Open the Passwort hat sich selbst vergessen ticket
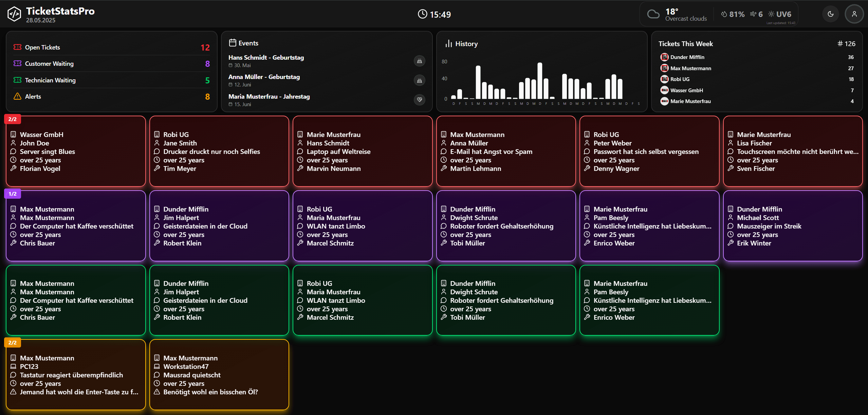Image resolution: width=868 pixels, height=415 pixels. tap(649, 151)
